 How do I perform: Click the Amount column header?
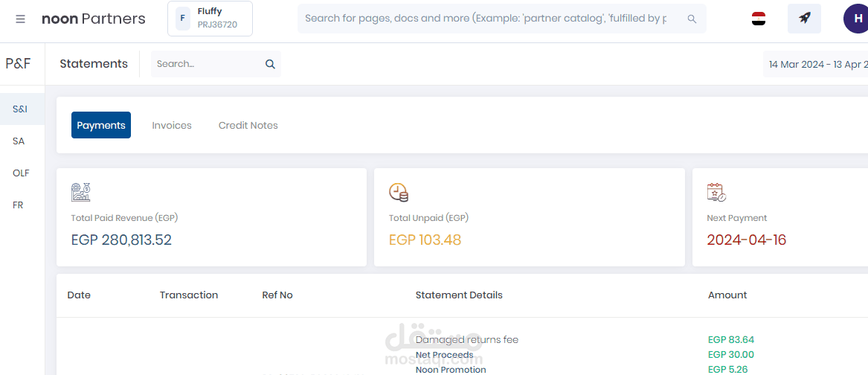727,295
